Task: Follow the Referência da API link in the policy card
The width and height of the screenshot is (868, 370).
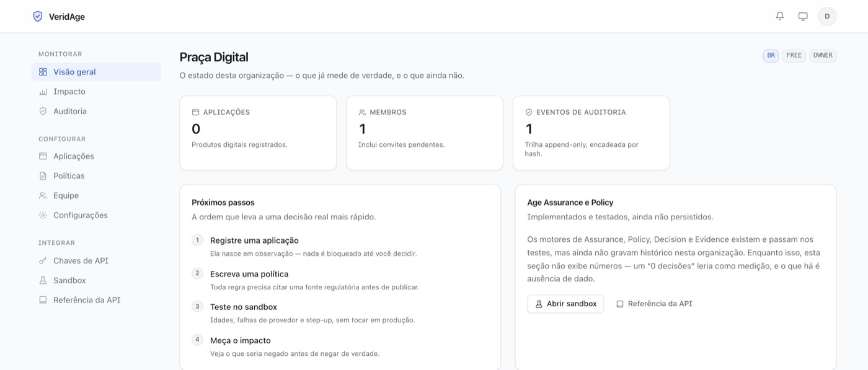Action: pos(654,304)
